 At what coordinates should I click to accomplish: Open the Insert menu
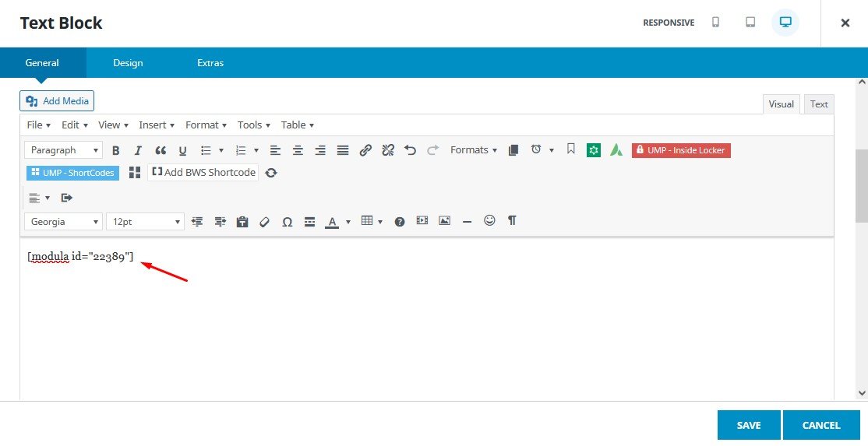coord(157,125)
